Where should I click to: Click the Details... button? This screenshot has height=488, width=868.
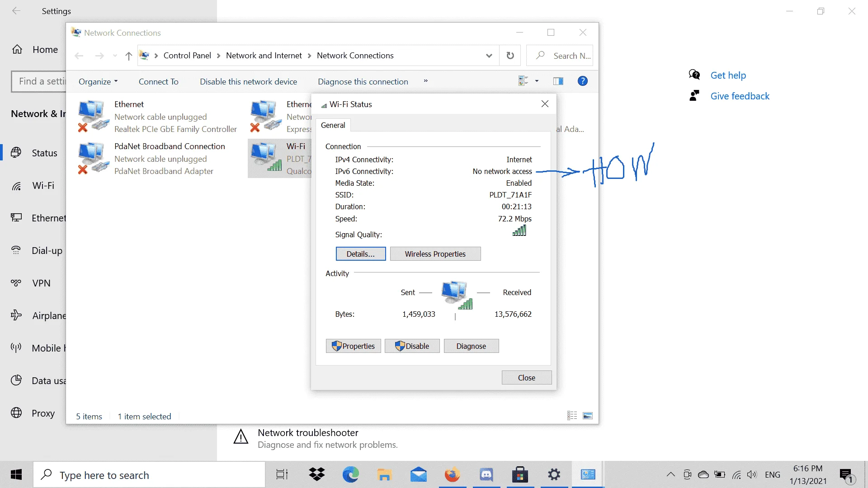pyautogui.click(x=361, y=254)
